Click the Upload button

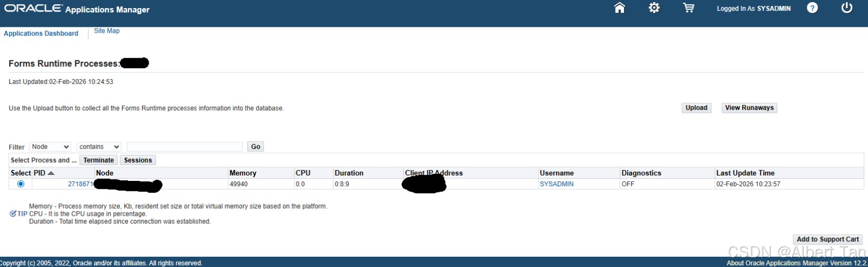click(x=697, y=108)
